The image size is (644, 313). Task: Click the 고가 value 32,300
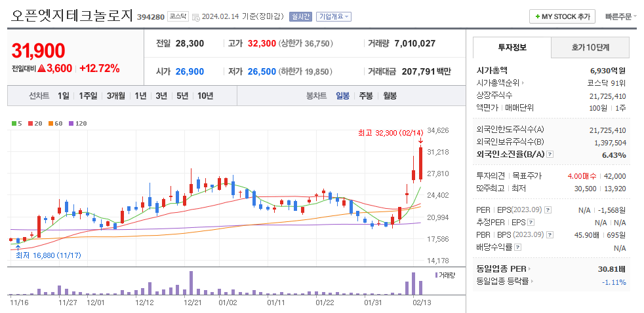pyautogui.click(x=262, y=43)
